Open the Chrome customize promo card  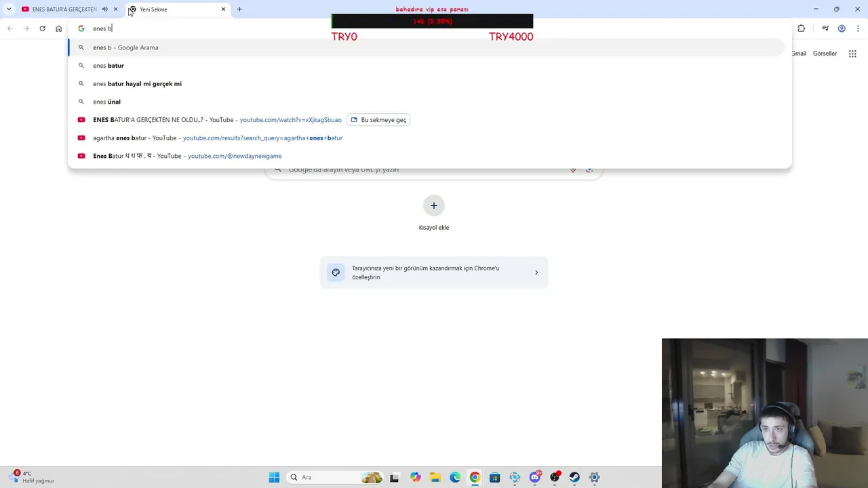point(434,272)
